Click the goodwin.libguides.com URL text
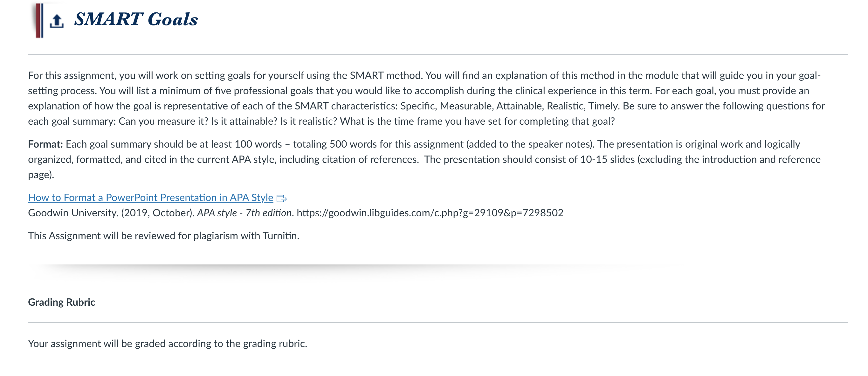 click(x=430, y=213)
